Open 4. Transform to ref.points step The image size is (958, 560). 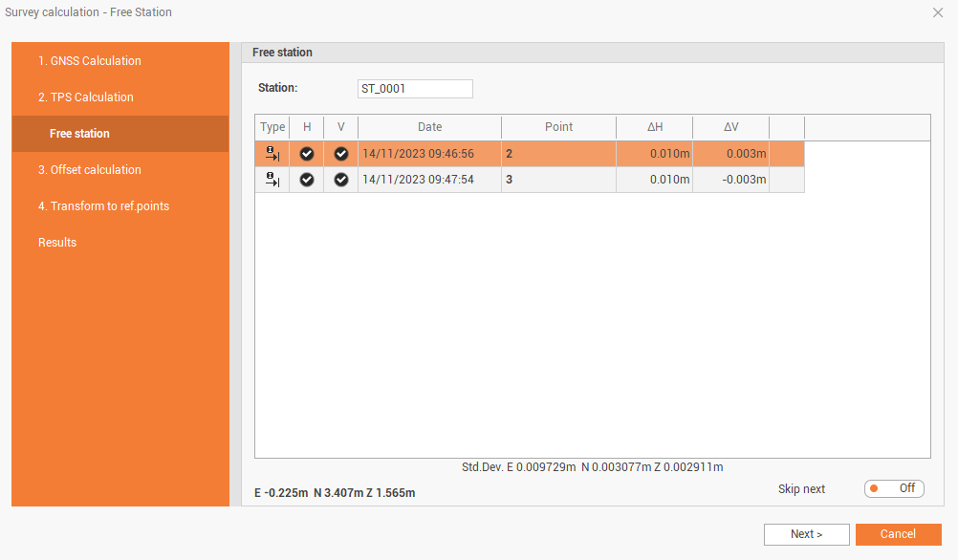coord(103,206)
